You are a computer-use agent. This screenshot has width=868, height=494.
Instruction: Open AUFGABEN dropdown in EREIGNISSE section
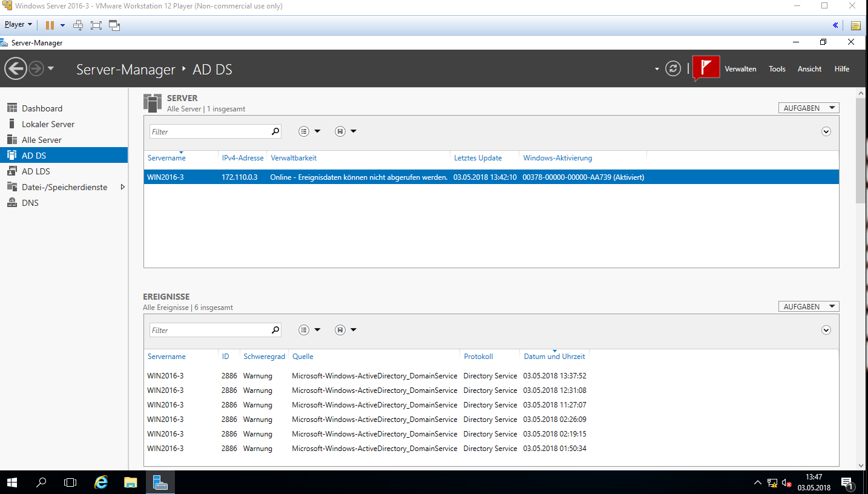(809, 306)
